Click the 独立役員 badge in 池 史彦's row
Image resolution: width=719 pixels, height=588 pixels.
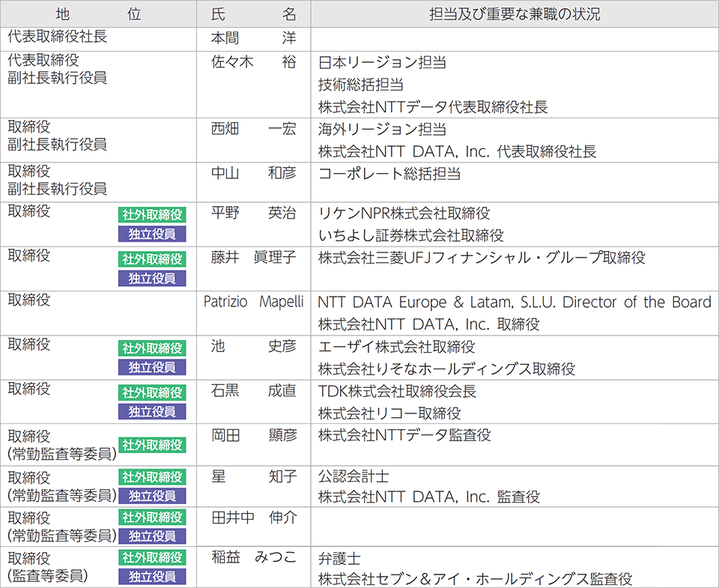coord(152,367)
